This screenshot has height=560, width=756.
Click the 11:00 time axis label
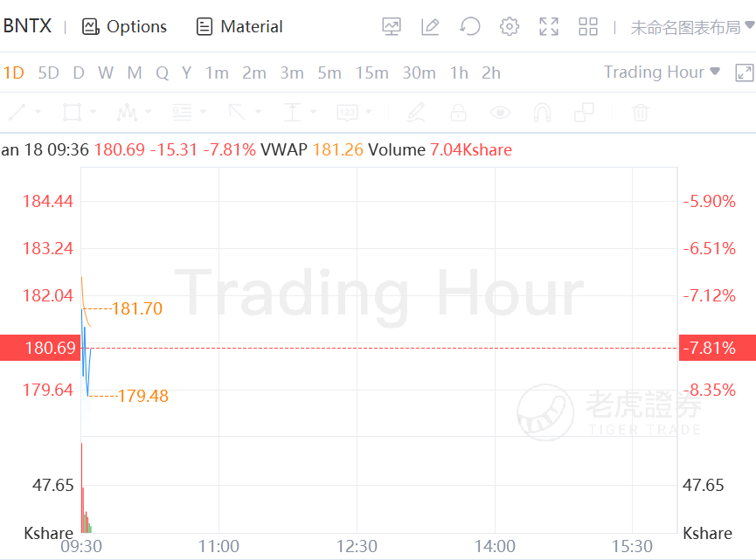218,546
